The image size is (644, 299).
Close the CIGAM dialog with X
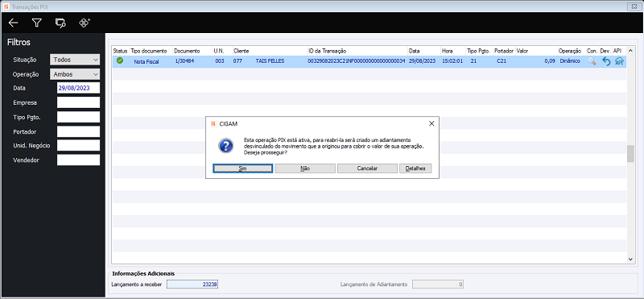click(x=431, y=123)
